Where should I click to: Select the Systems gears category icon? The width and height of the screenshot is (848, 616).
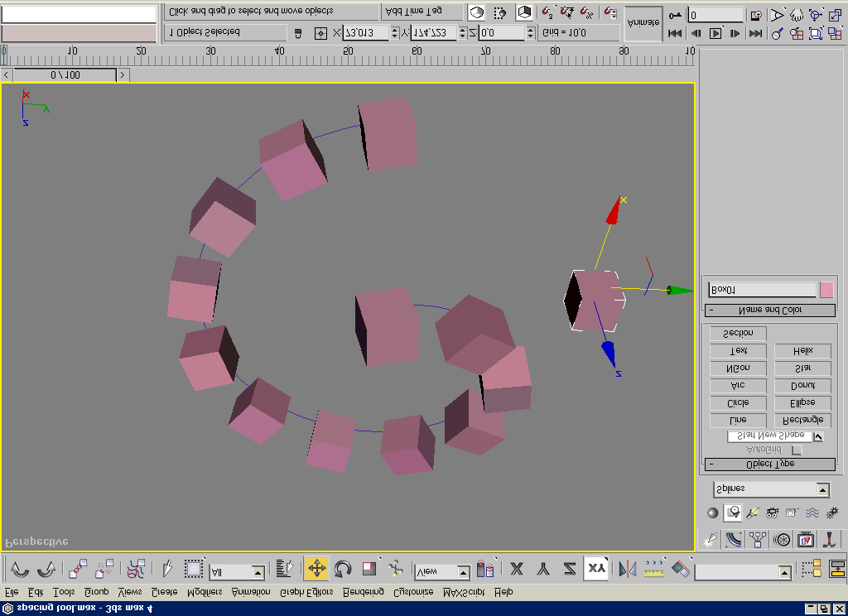pos(832,513)
